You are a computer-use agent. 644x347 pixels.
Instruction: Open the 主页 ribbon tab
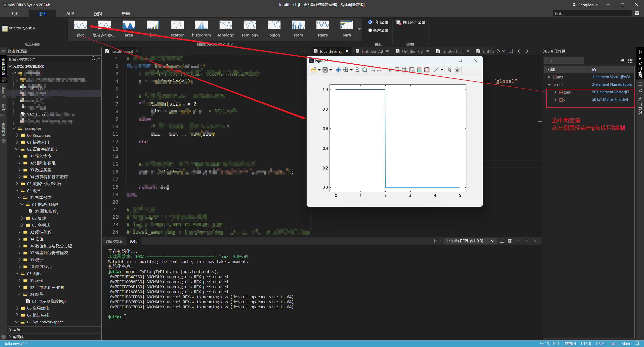[x=14, y=14]
